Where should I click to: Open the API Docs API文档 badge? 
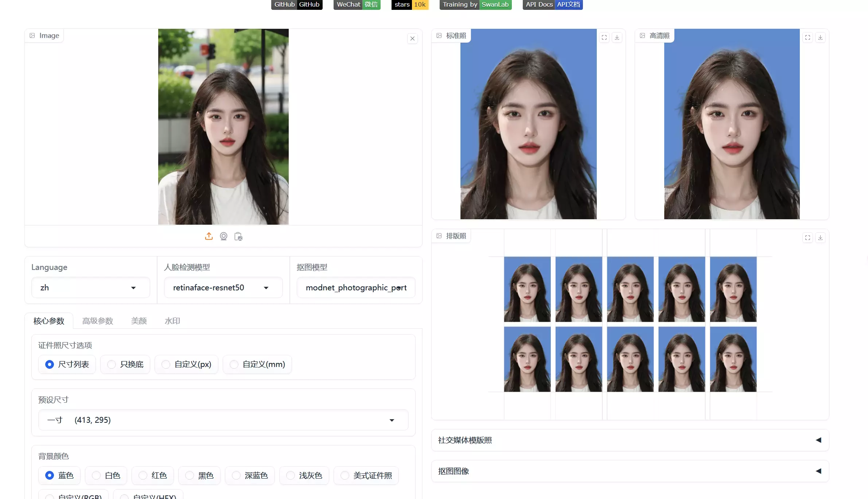click(x=553, y=4)
